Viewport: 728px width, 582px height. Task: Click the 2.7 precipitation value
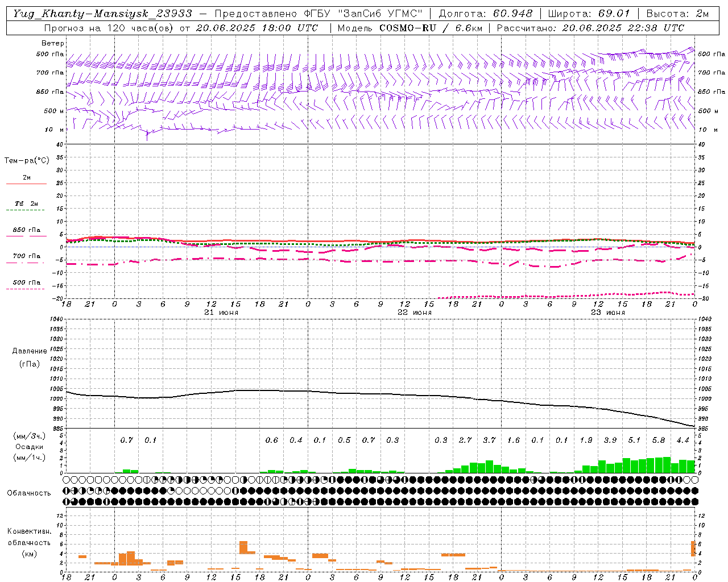pos(465,440)
